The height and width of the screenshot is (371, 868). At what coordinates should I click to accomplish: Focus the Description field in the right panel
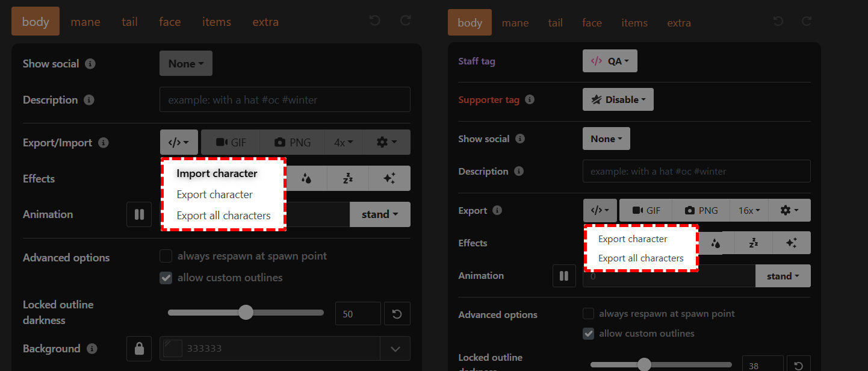coord(696,171)
